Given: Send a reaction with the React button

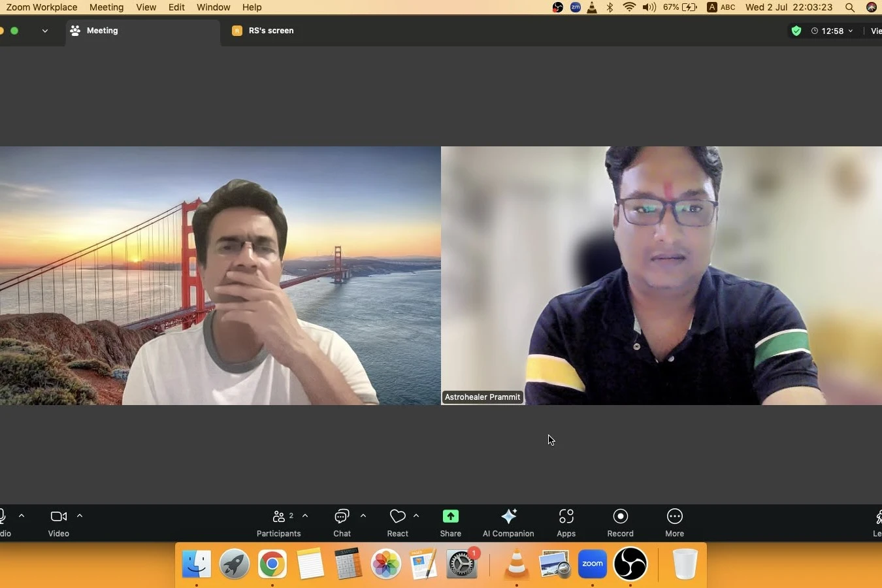Looking at the screenshot, I should pyautogui.click(x=397, y=523).
